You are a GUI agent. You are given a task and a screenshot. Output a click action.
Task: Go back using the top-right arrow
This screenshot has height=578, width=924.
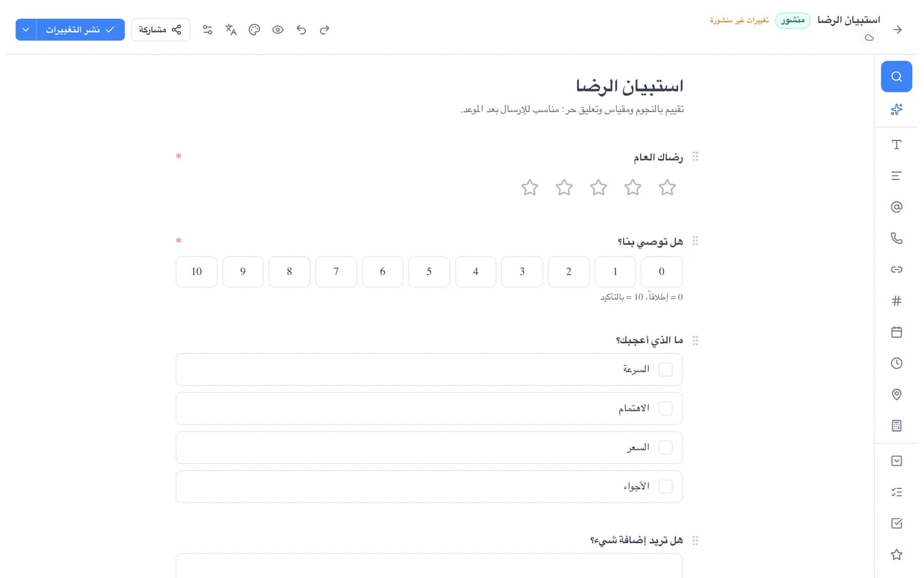click(x=897, y=29)
